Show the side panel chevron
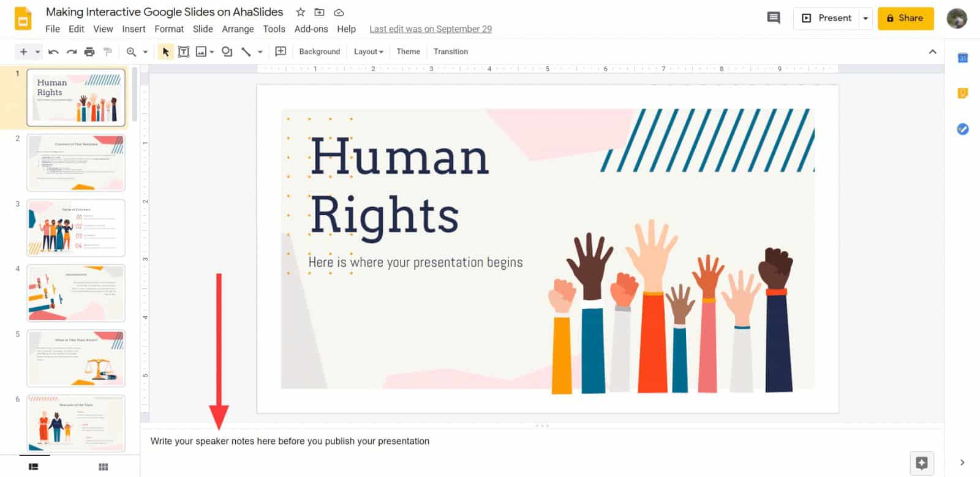 pyautogui.click(x=962, y=462)
